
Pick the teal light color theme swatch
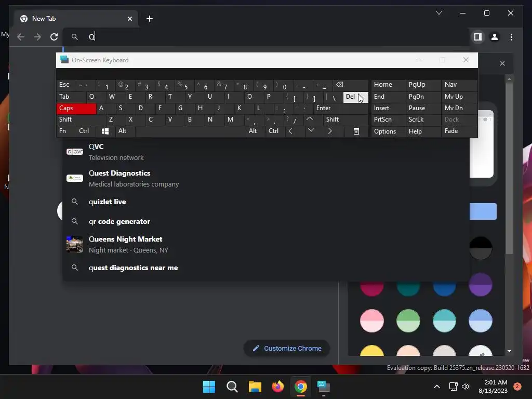[x=444, y=321]
